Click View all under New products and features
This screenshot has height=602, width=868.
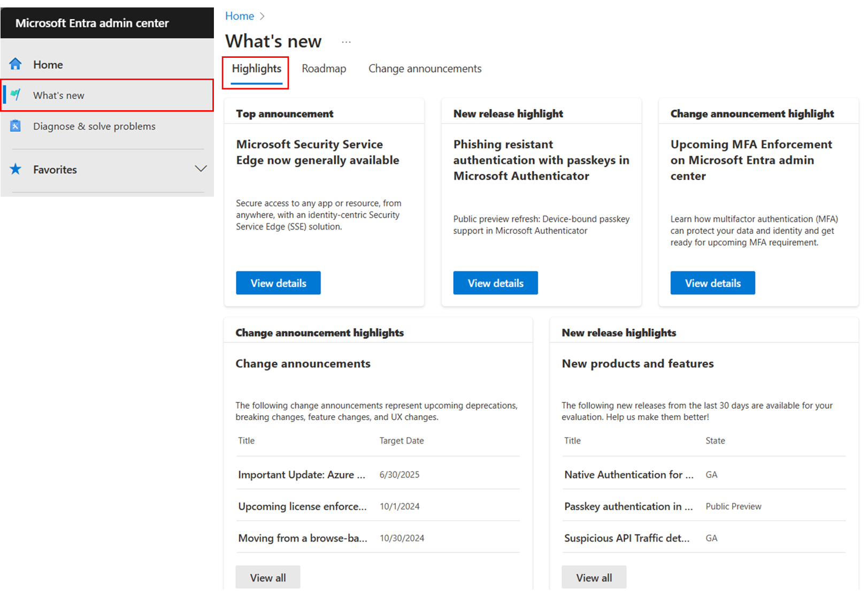[x=594, y=577]
